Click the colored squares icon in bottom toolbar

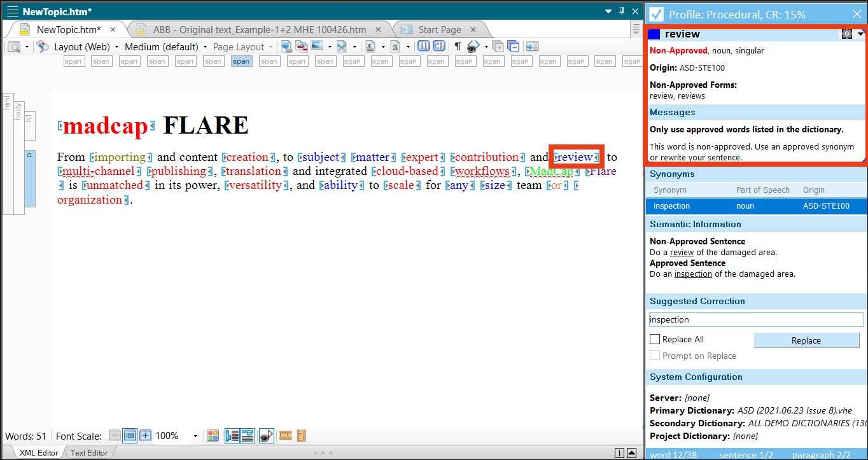(213, 436)
